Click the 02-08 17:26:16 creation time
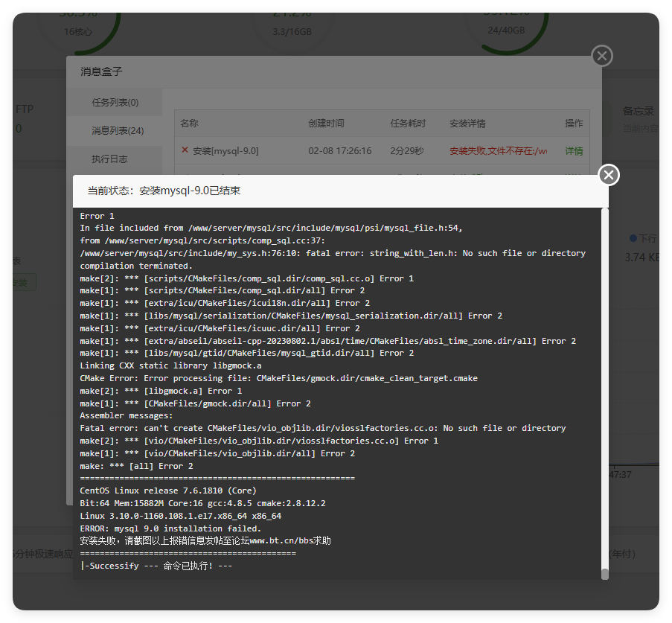The width and height of the screenshot is (672, 623). [x=340, y=151]
